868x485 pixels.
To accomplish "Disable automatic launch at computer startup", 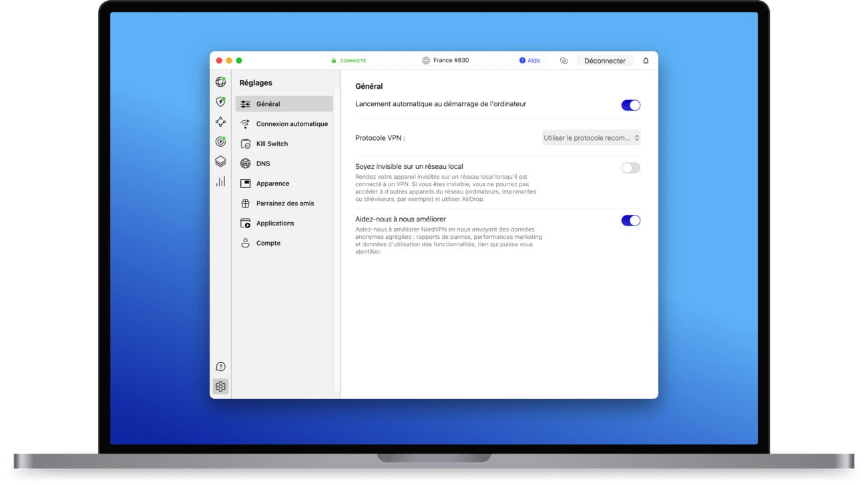I will pyautogui.click(x=630, y=105).
